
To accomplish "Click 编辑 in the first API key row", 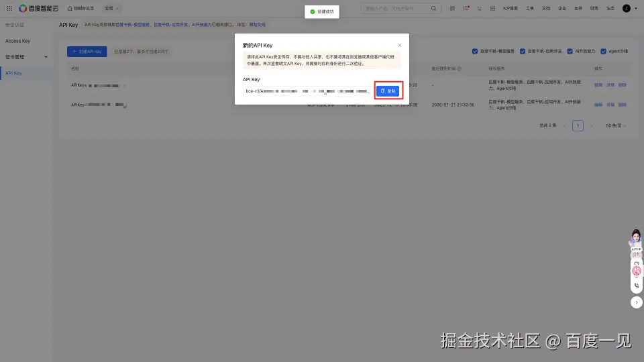I will pyautogui.click(x=598, y=85).
